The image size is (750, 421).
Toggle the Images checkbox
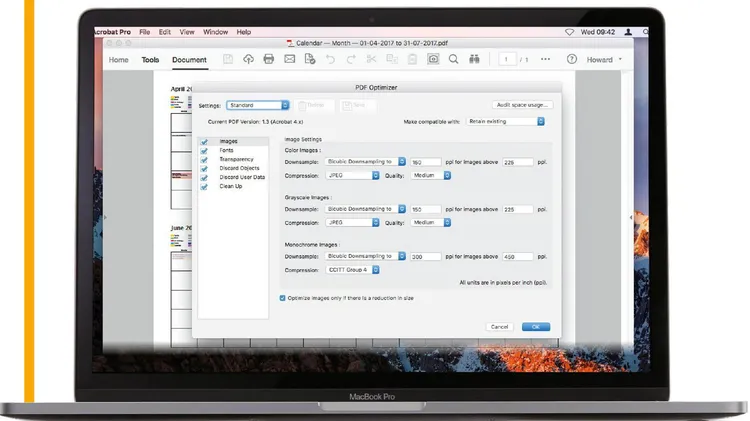[x=204, y=142]
